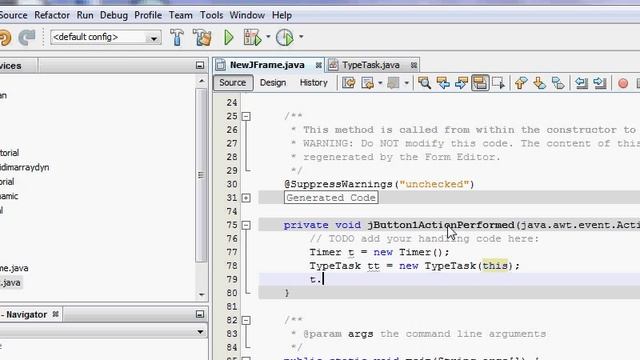Open the Tools menu

pos(211,16)
